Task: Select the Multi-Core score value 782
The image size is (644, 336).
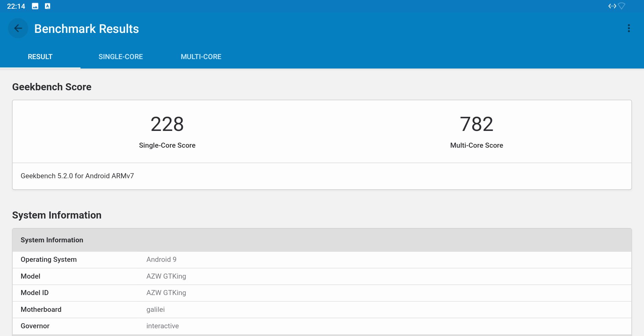Action: [477, 124]
